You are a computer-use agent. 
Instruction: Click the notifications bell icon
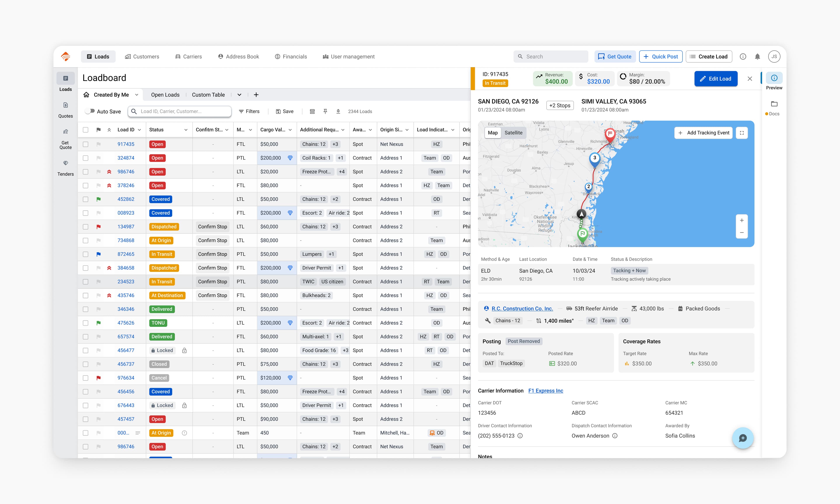tap(757, 57)
